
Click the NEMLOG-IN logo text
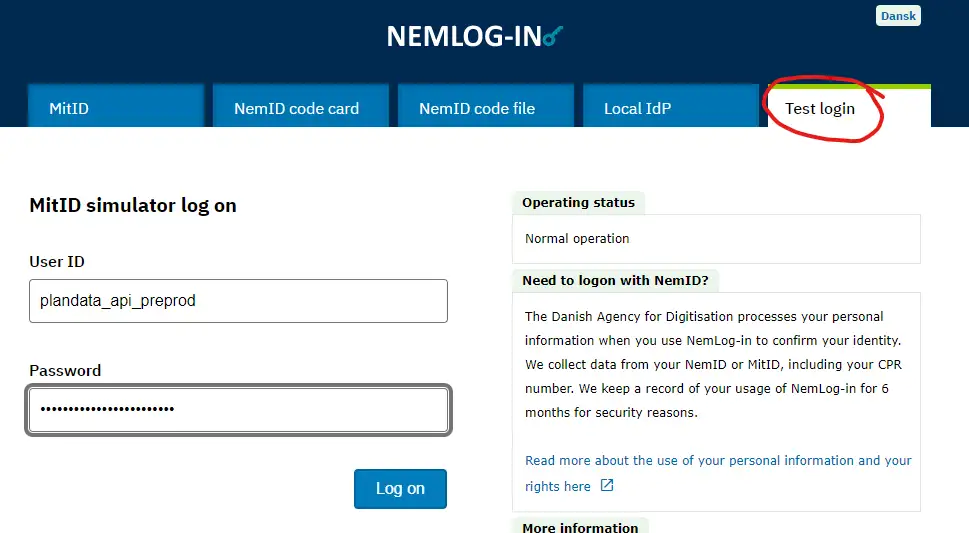pyautogui.click(x=463, y=36)
